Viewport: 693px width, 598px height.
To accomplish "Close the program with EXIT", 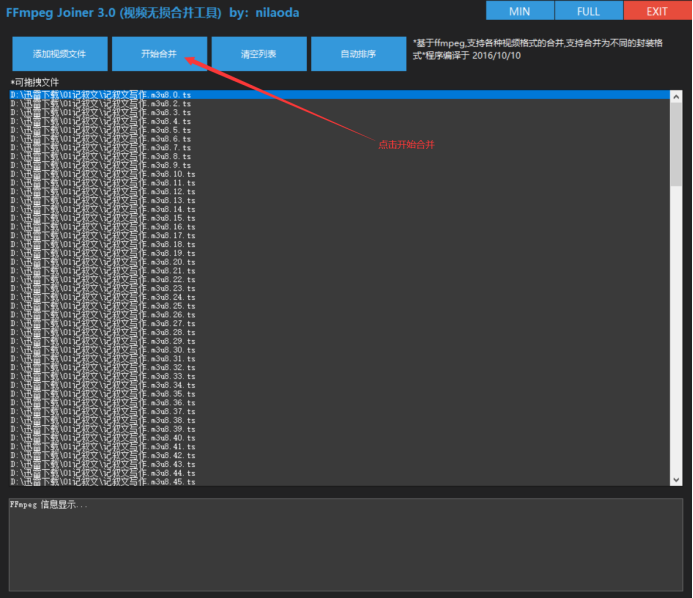I will tap(658, 11).
